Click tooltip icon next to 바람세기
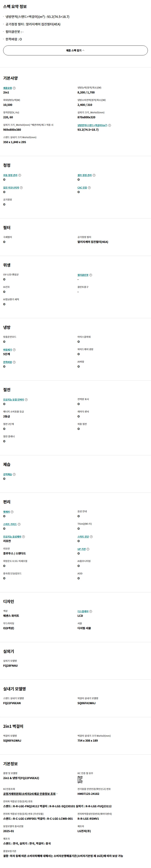 (14, 350)
